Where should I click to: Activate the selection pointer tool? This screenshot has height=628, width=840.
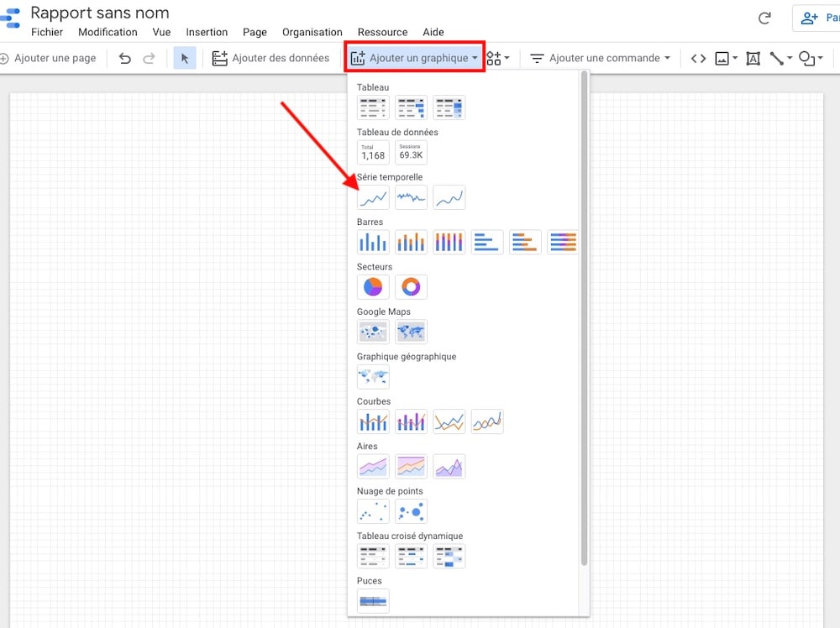click(185, 58)
